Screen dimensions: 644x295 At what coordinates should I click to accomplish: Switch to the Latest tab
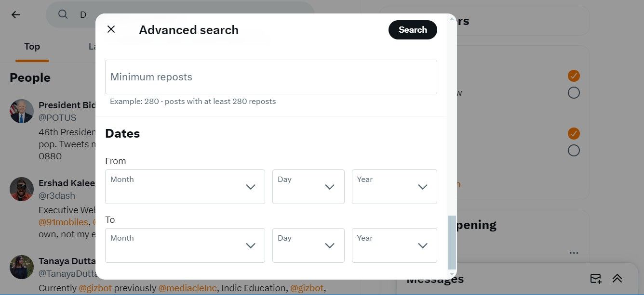[93, 46]
